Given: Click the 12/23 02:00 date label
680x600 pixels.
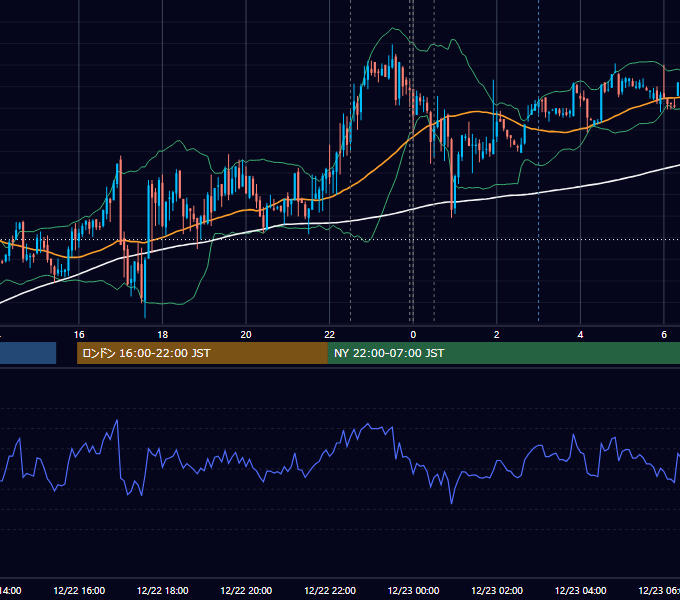Looking at the screenshot, I should [x=497, y=590].
